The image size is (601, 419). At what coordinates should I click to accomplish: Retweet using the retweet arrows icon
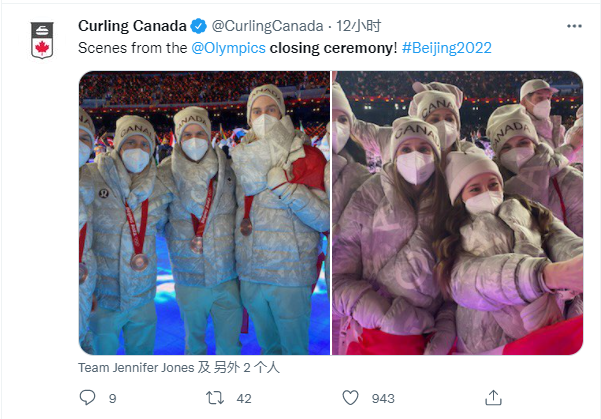pyautogui.click(x=213, y=398)
